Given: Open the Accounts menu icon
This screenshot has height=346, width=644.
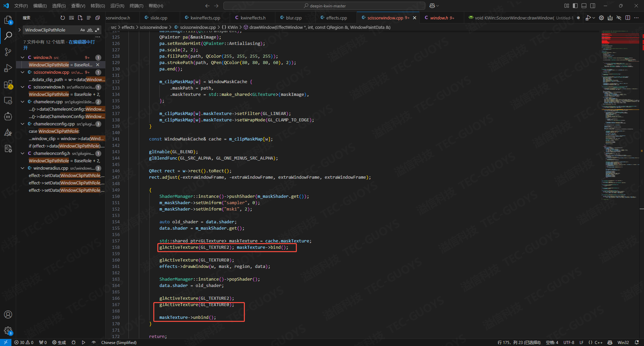Looking at the screenshot, I should pyautogui.click(x=8, y=314).
